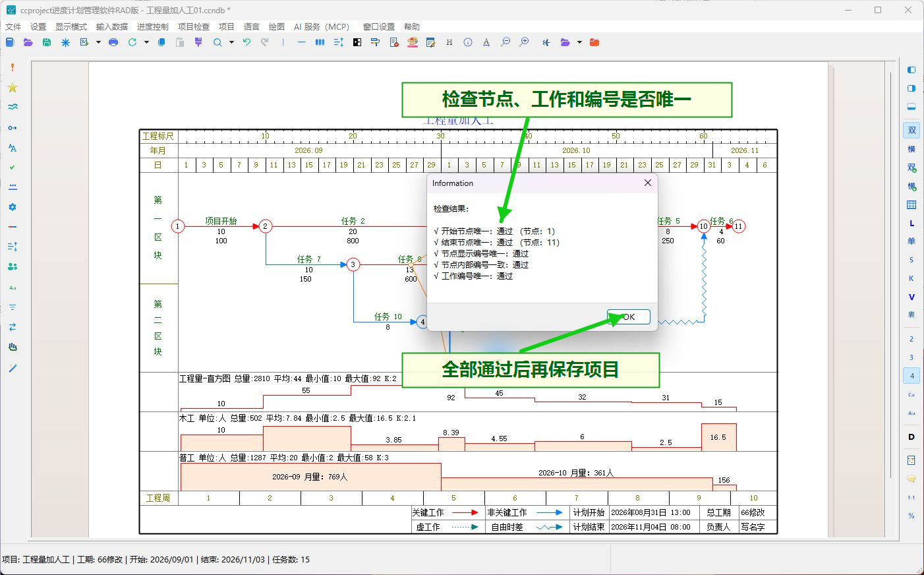The height and width of the screenshot is (575, 924).
Task: Select the hand pan tool
Action: (13, 347)
